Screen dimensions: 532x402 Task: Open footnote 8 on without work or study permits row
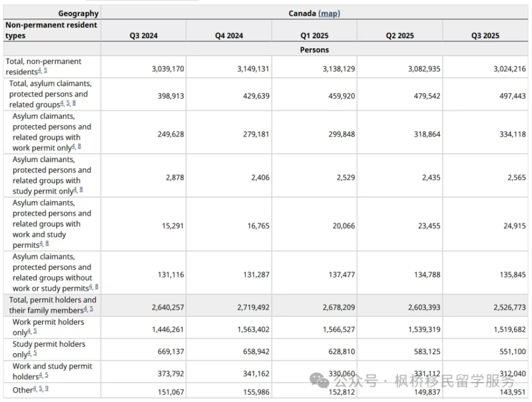(x=97, y=287)
